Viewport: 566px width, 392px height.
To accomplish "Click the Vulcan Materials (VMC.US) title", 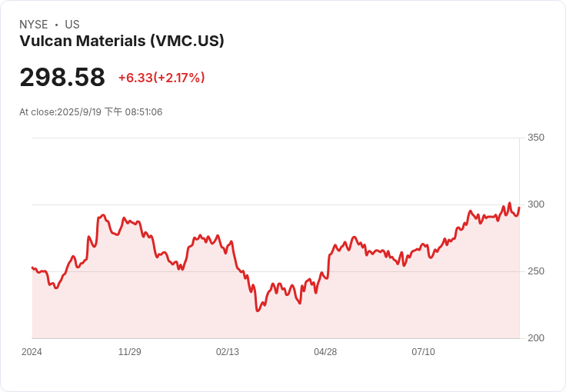I will click(122, 41).
